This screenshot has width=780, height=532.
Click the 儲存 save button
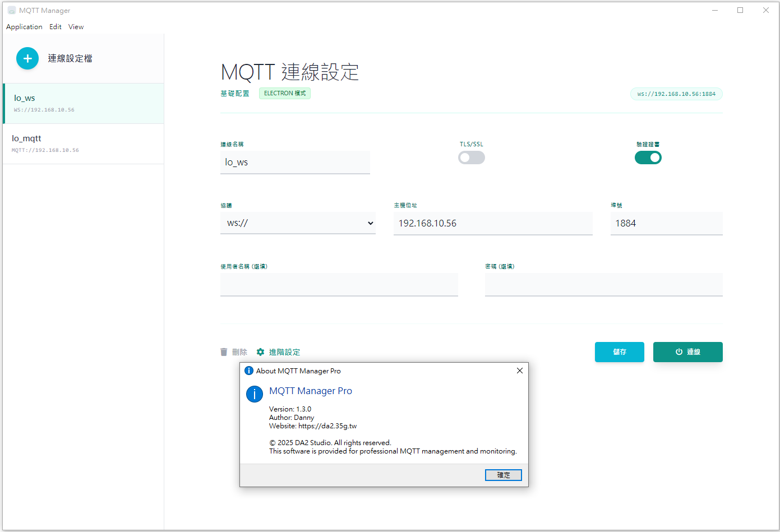click(619, 352)
